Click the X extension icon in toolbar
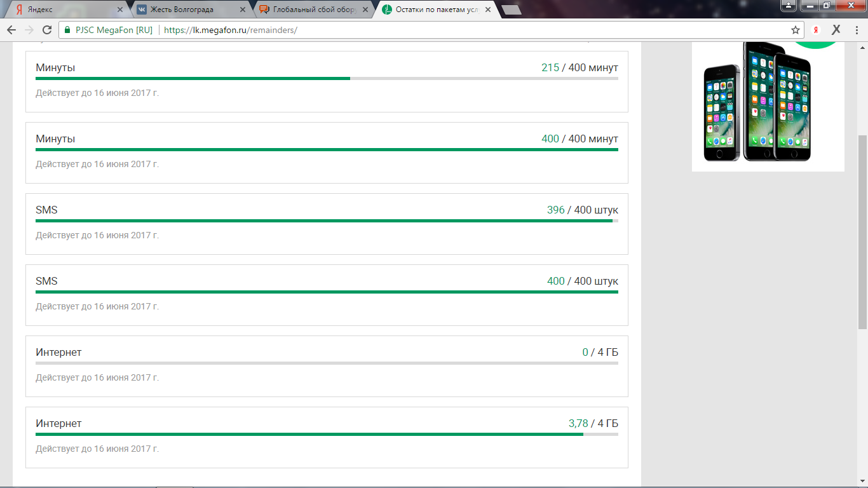This screenshot has height=488, width=868. pyautogui.click(x=836, y=30)
